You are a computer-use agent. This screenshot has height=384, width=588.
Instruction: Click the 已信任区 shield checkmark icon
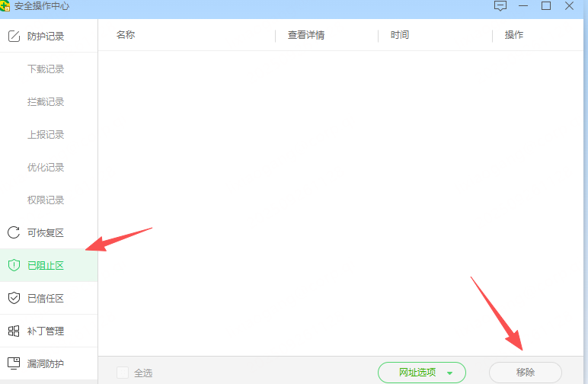click(14, 298)
